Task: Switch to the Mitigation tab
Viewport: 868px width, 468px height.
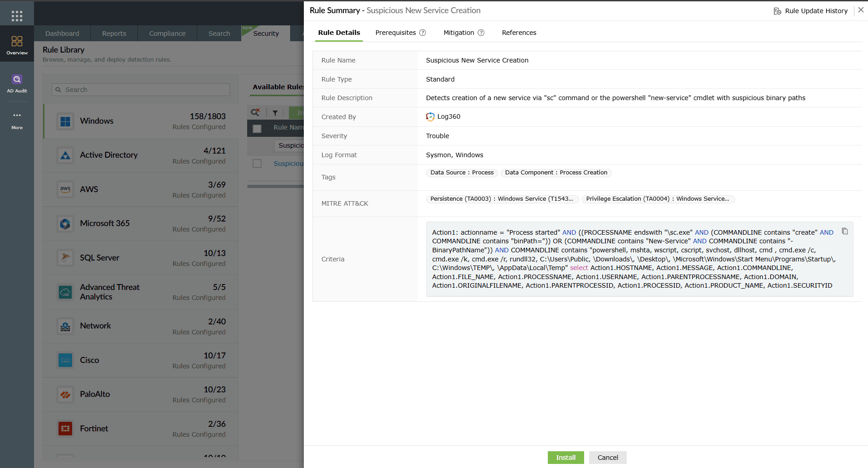Action: click(458, 33)
